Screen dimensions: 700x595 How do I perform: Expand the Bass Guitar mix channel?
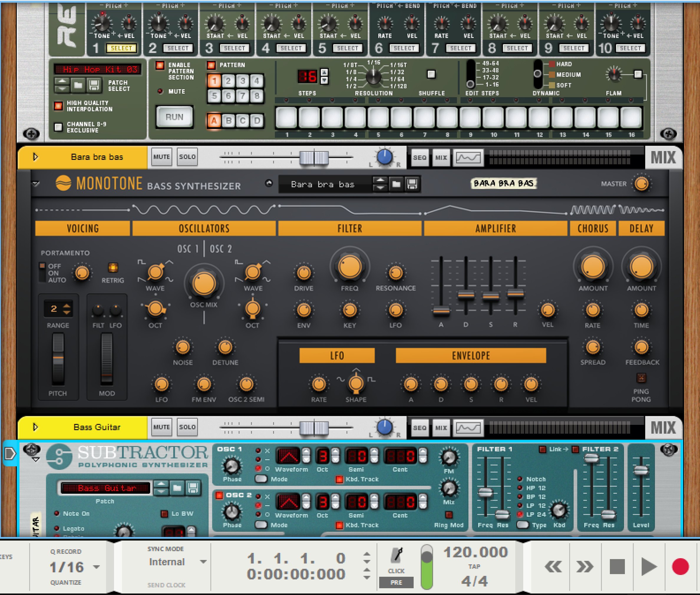point(35,427)
